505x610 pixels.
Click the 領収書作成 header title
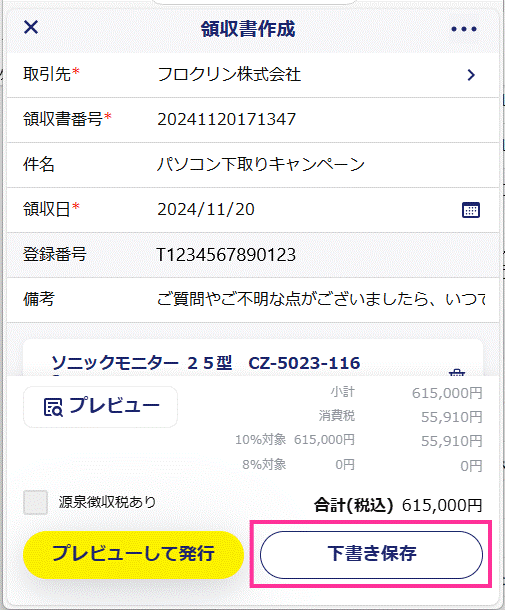(248, 29)
